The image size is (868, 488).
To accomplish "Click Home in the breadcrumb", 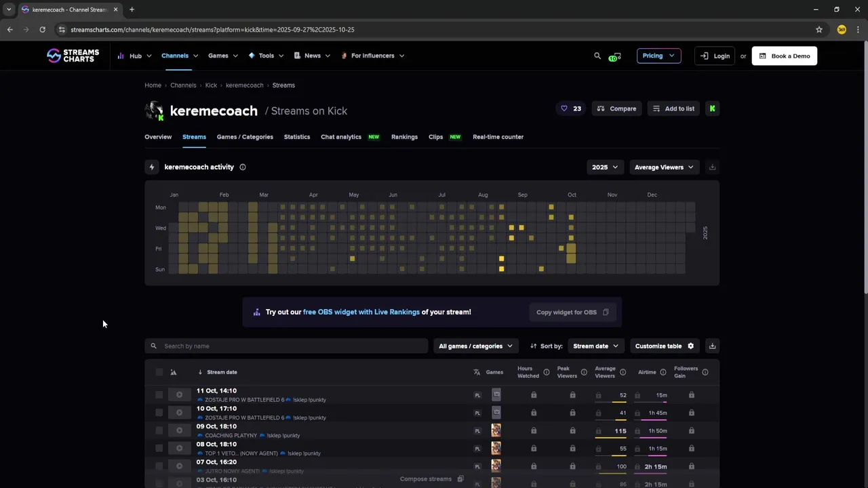I will tap(153, 85).
